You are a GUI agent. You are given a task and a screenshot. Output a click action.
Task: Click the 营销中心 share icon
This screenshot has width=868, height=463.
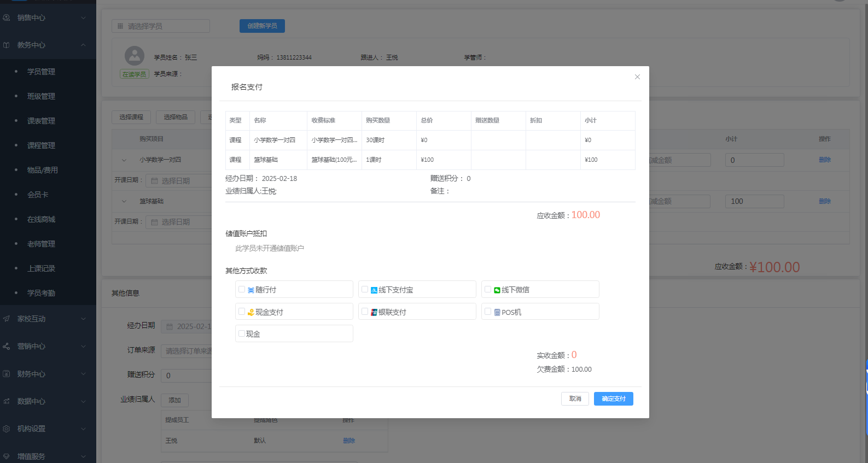point(7,346)
